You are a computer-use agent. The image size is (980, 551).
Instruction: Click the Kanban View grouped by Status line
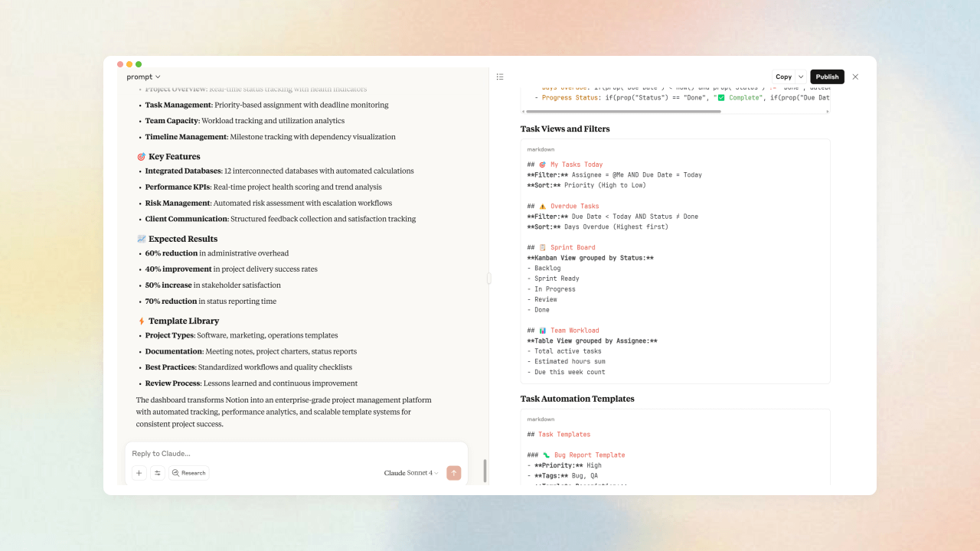pyautogui.click(x=590, y=258)
